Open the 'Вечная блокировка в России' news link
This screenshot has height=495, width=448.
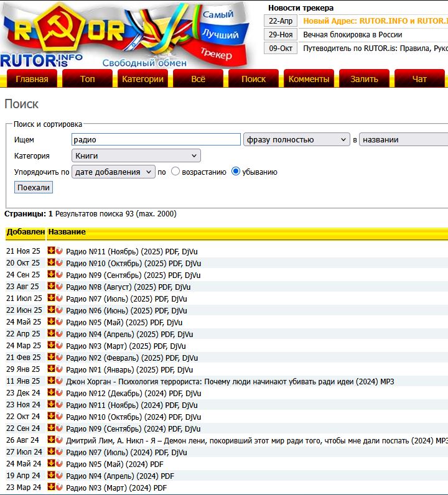pos(352,35)
